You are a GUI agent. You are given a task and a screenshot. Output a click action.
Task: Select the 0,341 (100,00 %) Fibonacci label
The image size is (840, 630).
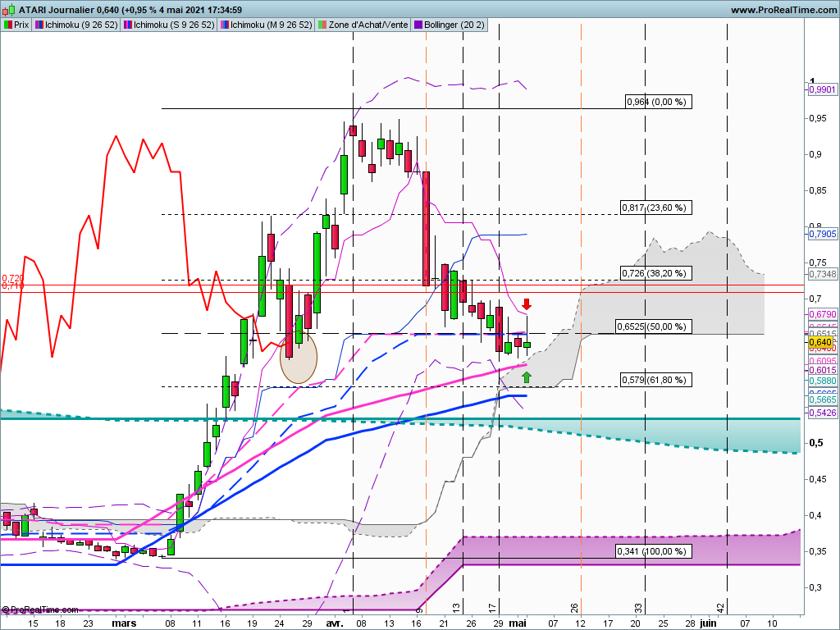pos(654,551)
